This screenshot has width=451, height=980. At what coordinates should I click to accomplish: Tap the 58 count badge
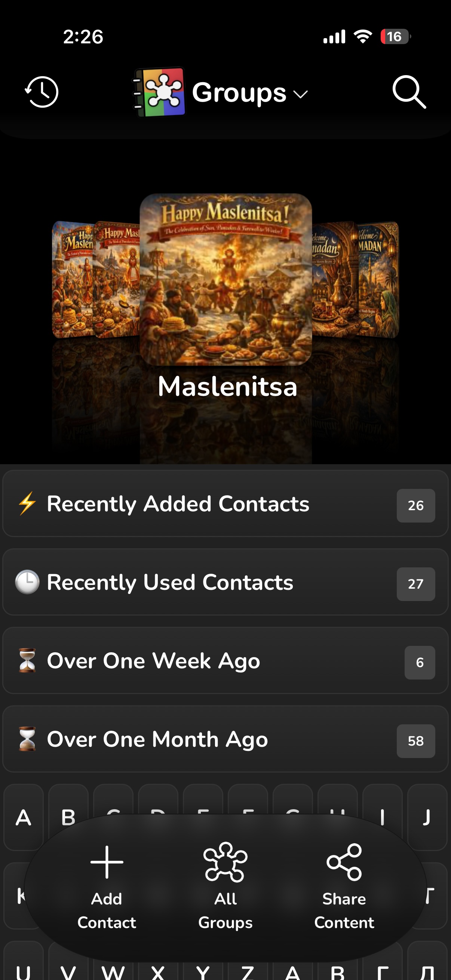pyautogui.click(x=415, y=741)
